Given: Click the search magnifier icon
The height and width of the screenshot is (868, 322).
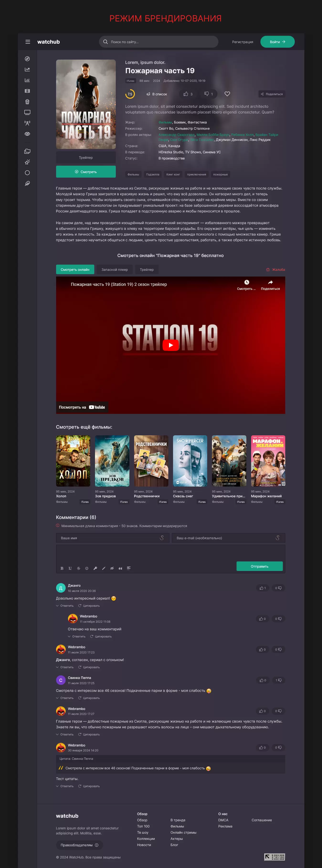Looking at the screenshot, I should tap(105, 42).
